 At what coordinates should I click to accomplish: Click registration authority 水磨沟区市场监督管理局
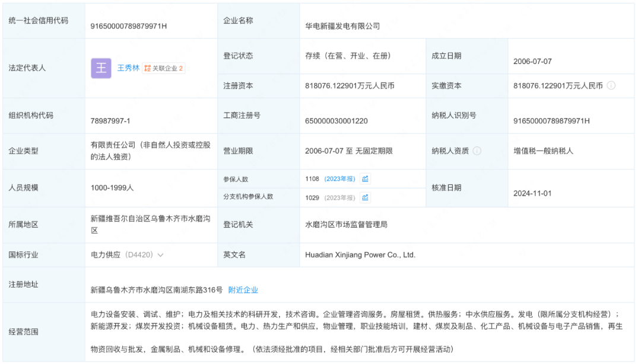(x=346, y=225)
